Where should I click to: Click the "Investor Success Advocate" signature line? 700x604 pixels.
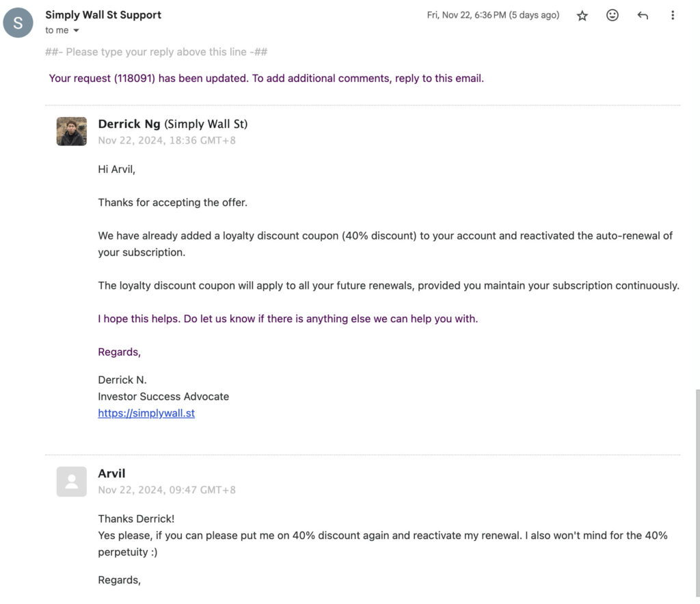163,396
